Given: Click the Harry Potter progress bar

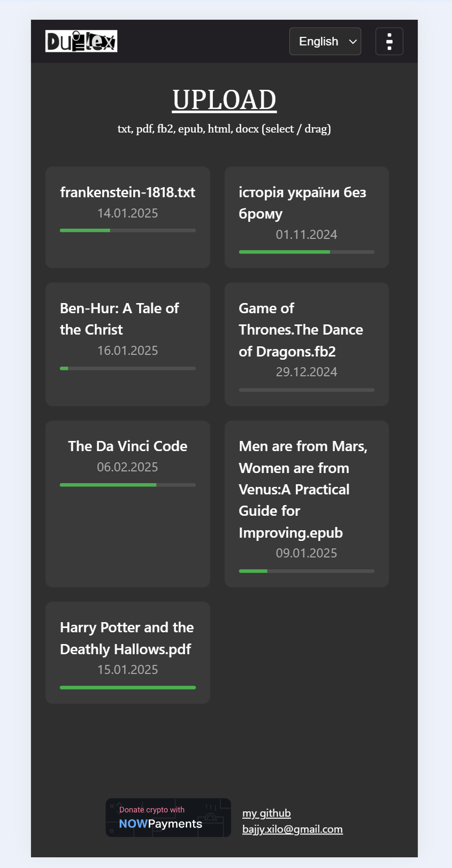Looking at the screenshot, I should [x=127, y=687].
